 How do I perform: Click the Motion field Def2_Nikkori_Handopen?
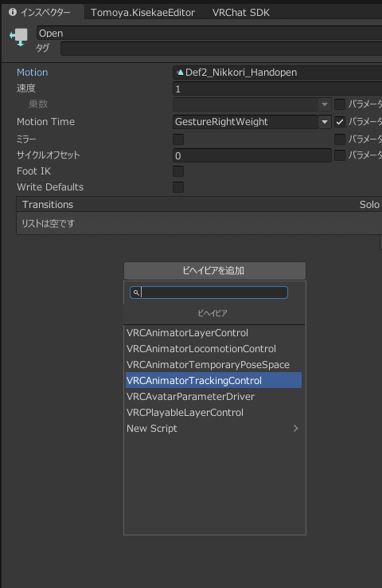278,73
